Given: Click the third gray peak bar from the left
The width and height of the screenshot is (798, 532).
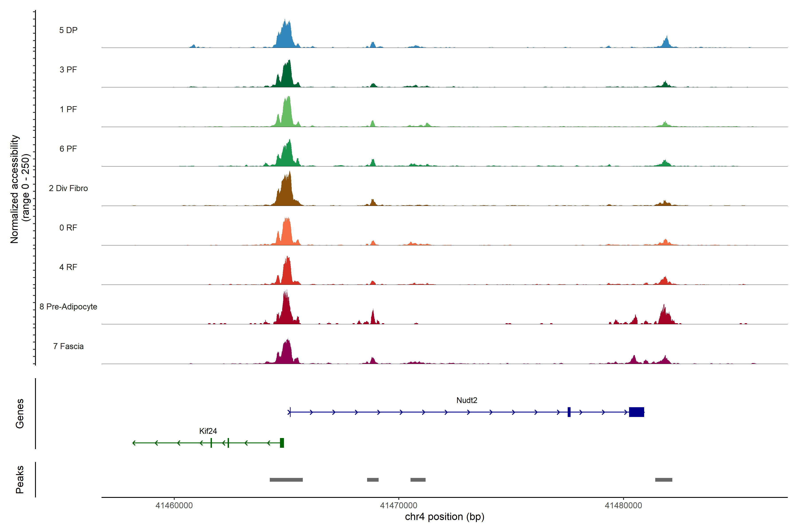Looking at the screenshot, I should [x=418, y=480].
